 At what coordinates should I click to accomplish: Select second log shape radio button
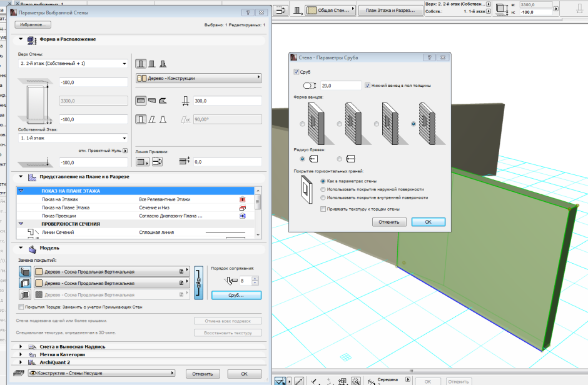pos(340,124)
